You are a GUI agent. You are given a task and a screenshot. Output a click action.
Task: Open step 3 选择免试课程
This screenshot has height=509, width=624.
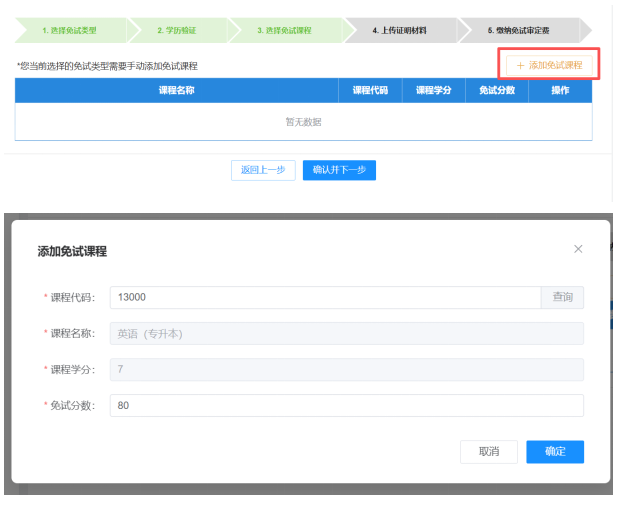284,31
